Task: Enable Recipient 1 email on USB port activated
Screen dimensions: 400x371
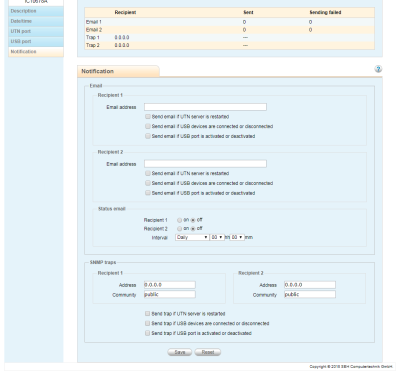Action: [x=148, y=136]
